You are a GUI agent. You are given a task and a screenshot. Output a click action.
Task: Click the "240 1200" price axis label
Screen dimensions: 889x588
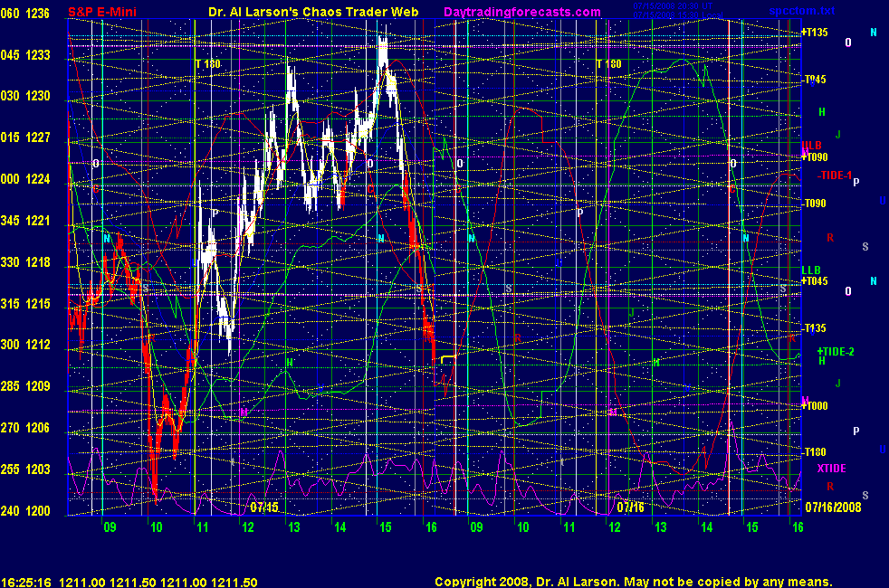coord(25,511)
